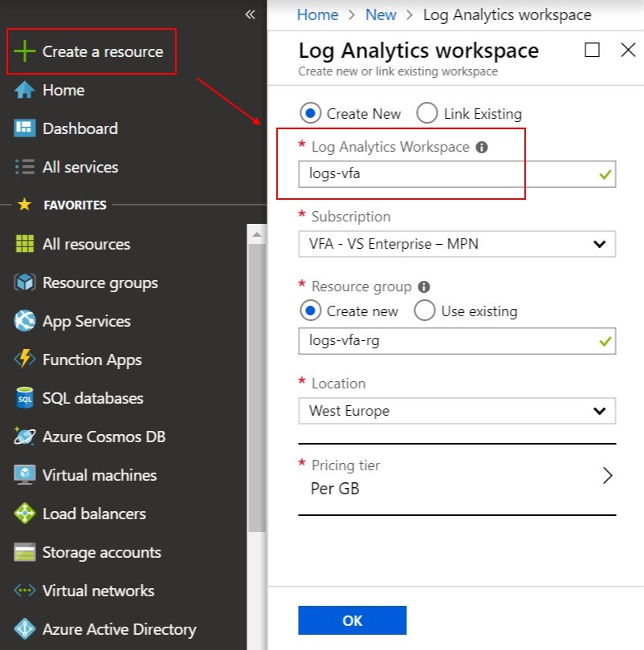Open Resource groups favorite
This screenshot has height=650, width=644.
point(100,282)
